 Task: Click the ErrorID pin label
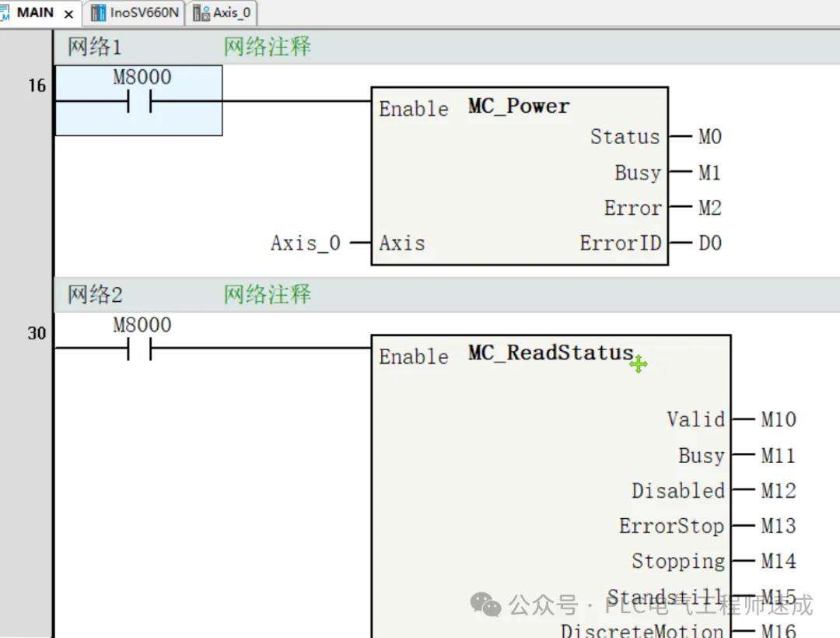click(621, 244)
